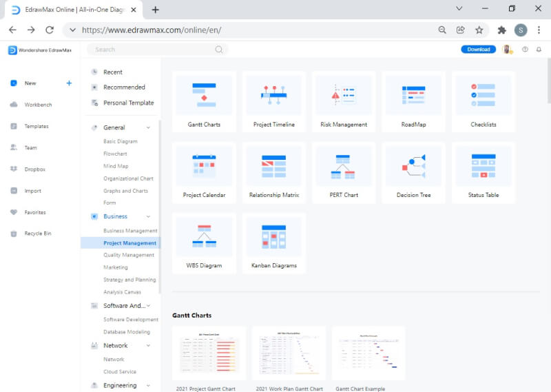Click the Wondershare EdrawMax logo

[40, 50]
